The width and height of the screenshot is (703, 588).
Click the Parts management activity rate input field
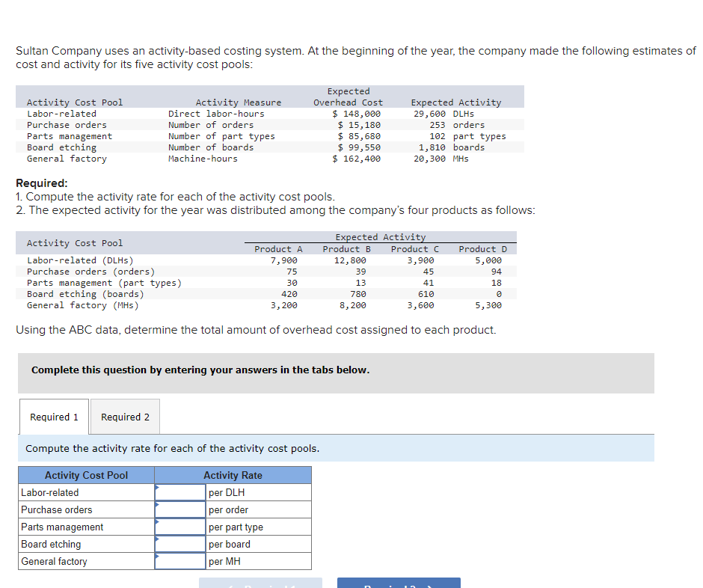(x=179, y=527)
